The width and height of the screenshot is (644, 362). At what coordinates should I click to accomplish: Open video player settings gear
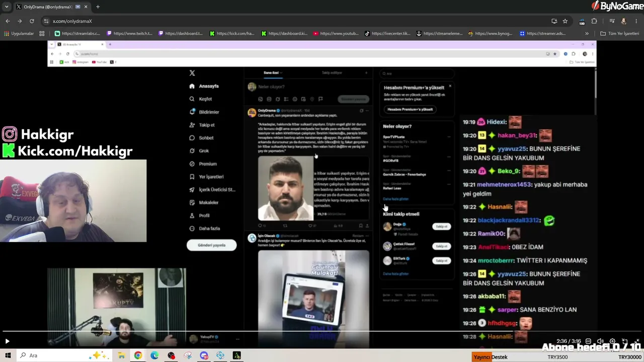(612, 341)
